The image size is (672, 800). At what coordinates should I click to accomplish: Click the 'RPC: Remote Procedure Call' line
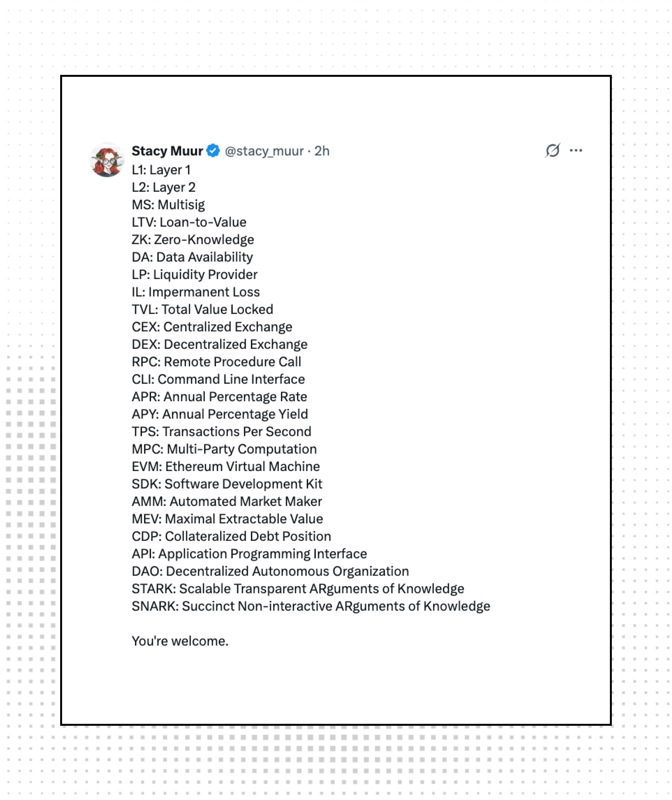point(216,362)
